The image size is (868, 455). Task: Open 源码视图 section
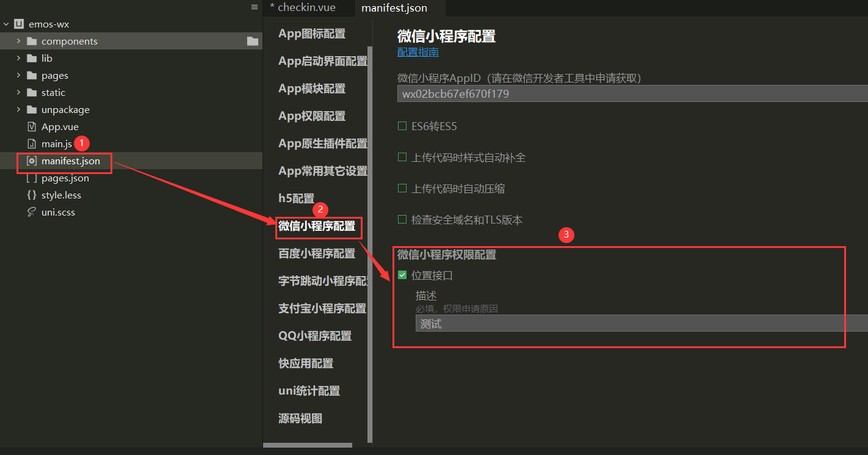coord(300,418)
